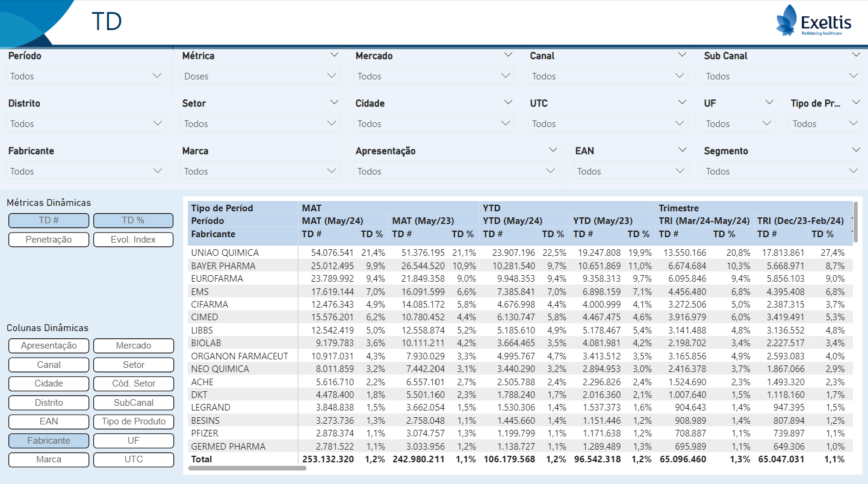Open the Métrica dropdown showing Doses
Viewport: 868px width, 484px height.
260,76
